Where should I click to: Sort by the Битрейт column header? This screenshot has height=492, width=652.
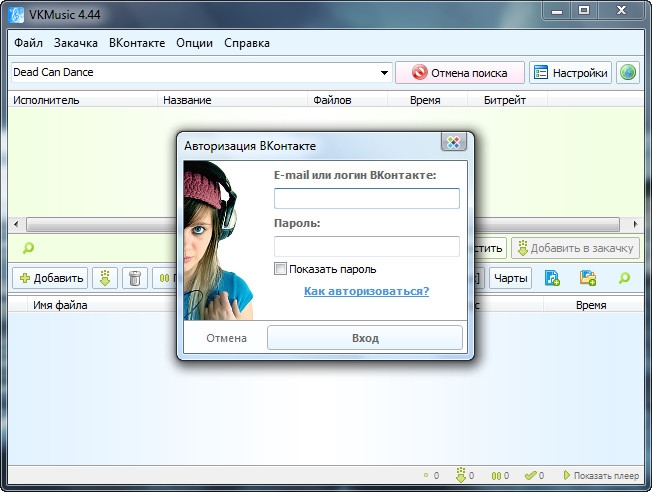click(x=507, y=100)
